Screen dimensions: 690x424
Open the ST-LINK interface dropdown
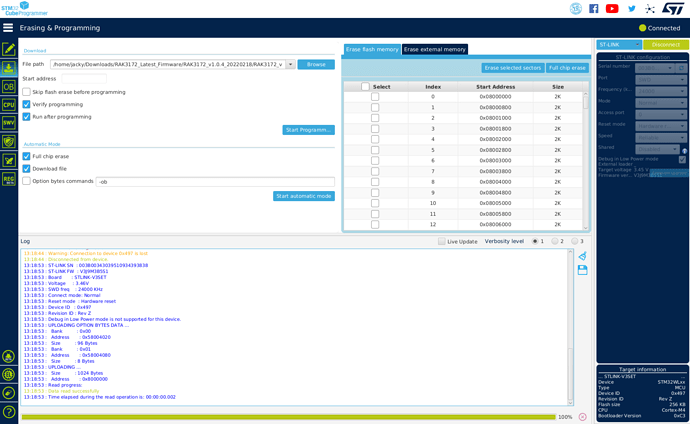[x=619, y=45]
